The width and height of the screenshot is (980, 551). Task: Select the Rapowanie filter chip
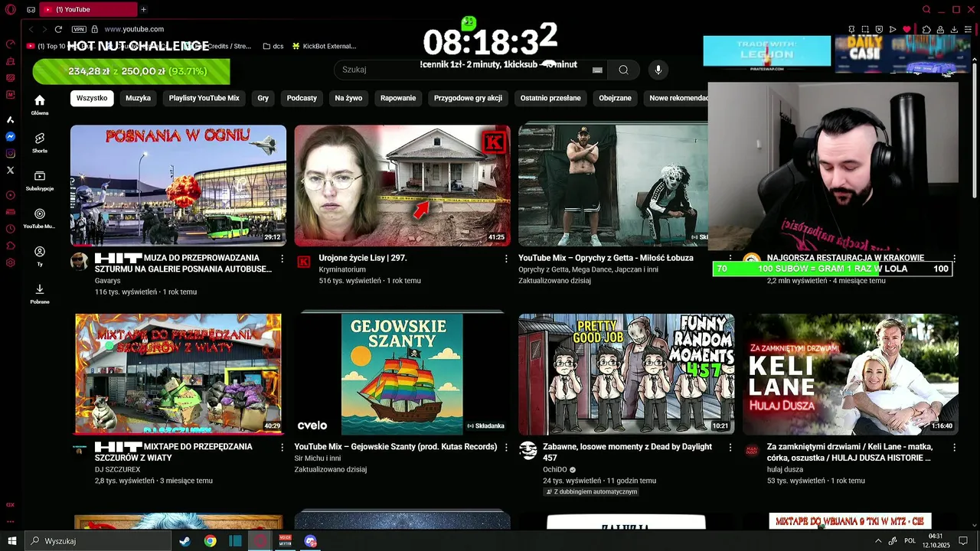click(x=398, y=98)
